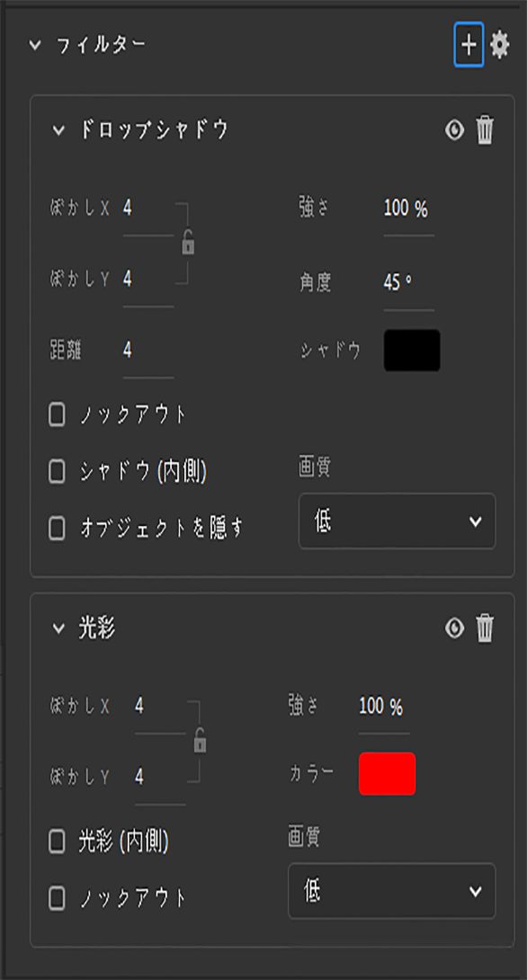The height and width of the screenshot is (980, 527).
Task: Delete the ドロップシャドウ filter with trash icon
Action: pos(486,129)
